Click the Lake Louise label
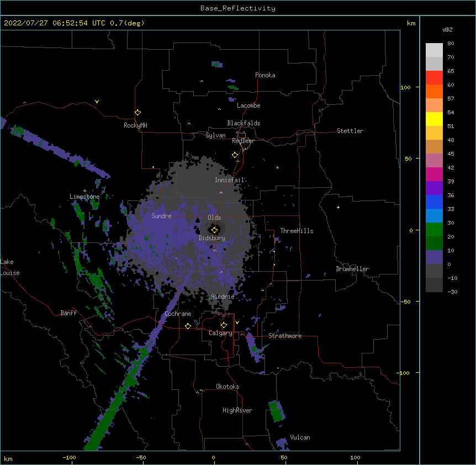Screen dimensions: 476x465 pos(10,267)
